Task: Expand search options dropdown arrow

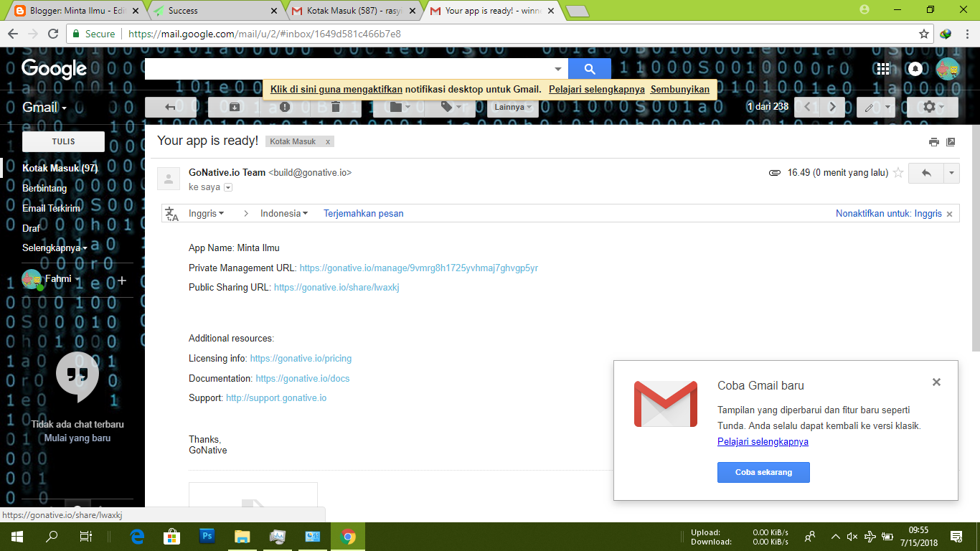Action: (558, 69)
